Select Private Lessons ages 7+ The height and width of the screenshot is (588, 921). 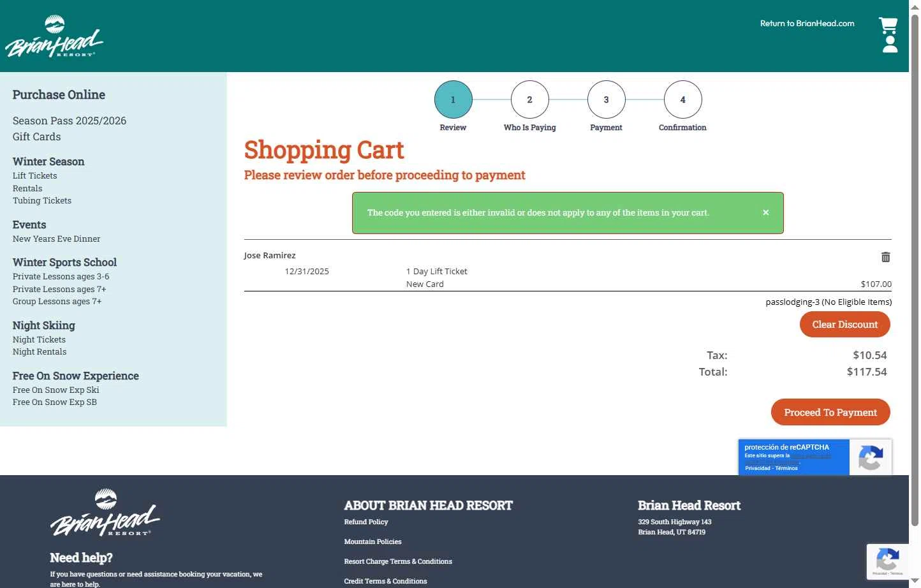coord(59,289)
